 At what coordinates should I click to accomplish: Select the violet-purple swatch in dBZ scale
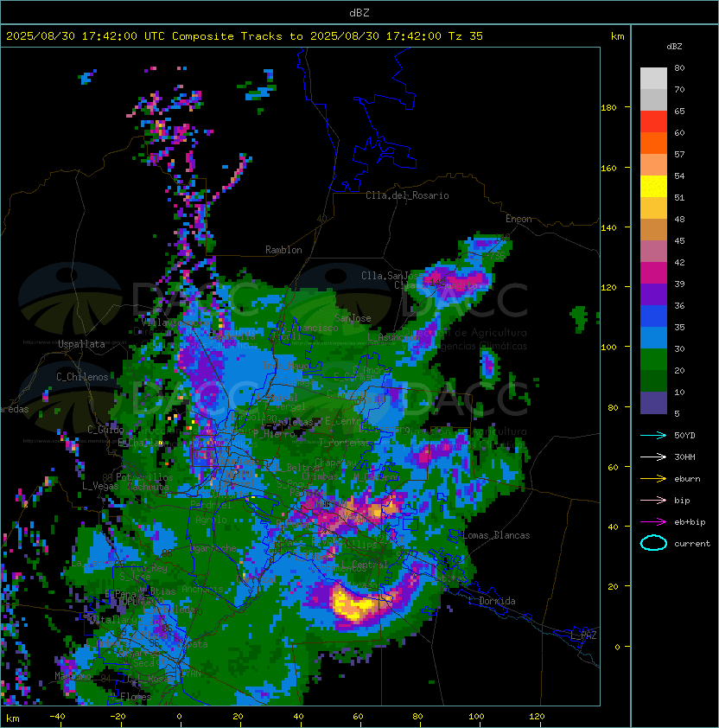pos(653,295)
